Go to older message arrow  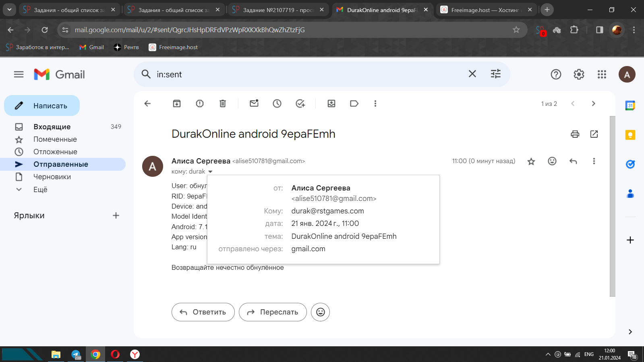(x=593, y=103)
